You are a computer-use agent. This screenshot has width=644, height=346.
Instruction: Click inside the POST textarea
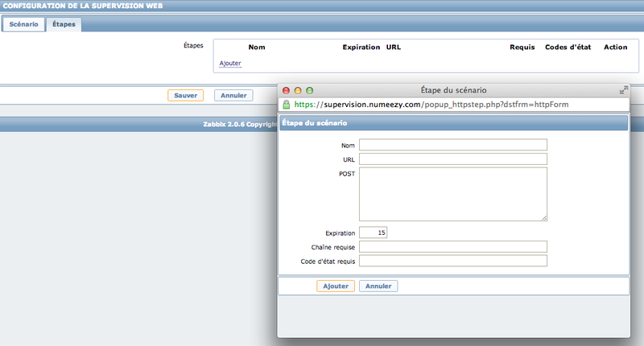(453, 194)
